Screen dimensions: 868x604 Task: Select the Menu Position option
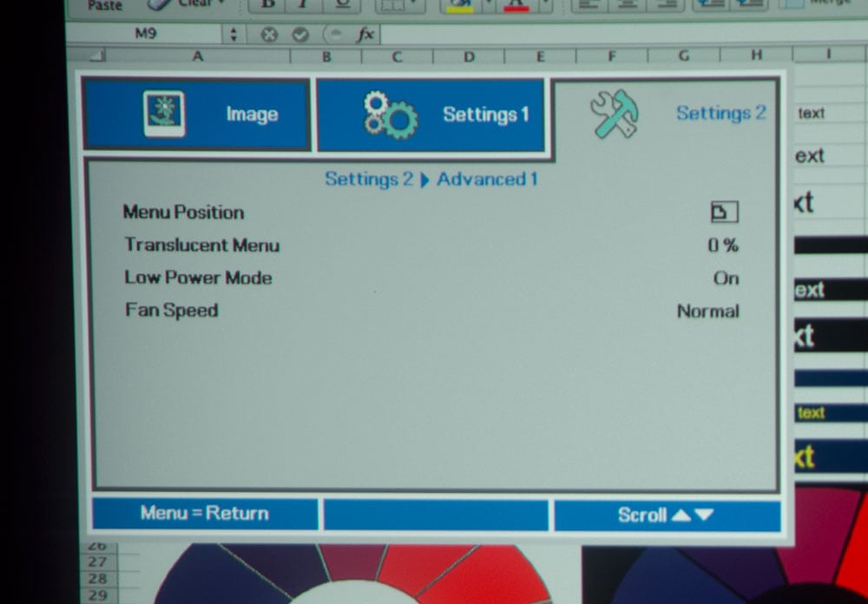click(x=183, y=212)
